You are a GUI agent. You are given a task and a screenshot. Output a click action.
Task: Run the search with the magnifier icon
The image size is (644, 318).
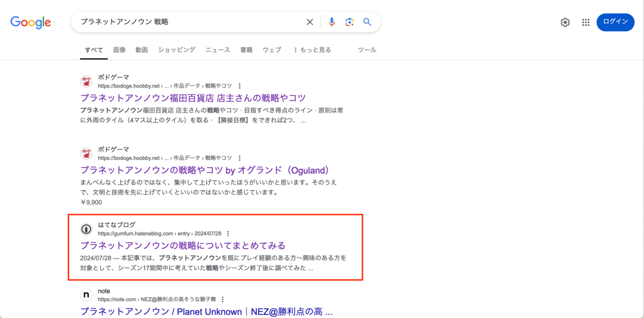(367, 21)
